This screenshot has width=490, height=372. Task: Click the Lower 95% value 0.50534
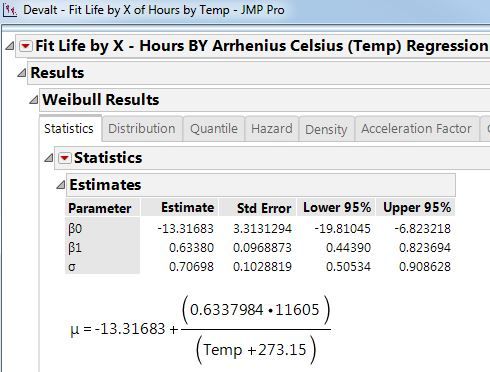[x=348, y=267]
